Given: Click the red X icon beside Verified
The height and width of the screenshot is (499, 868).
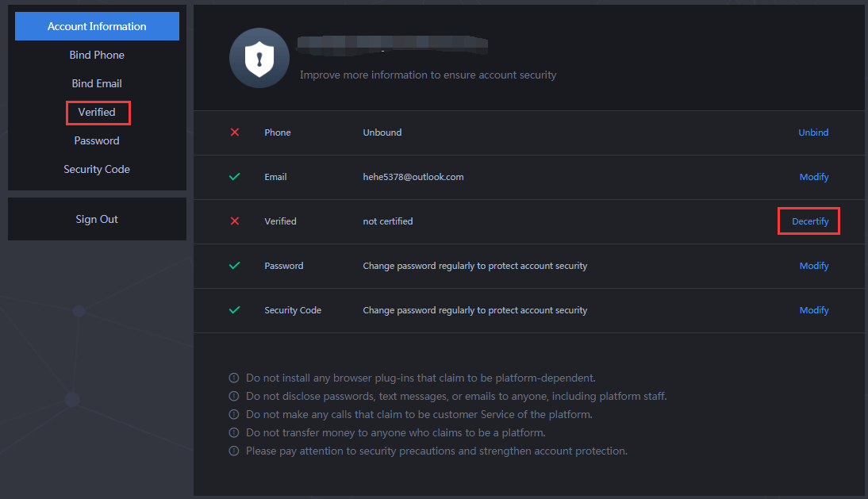Looking at the screenshot, I should click(235, 221).
